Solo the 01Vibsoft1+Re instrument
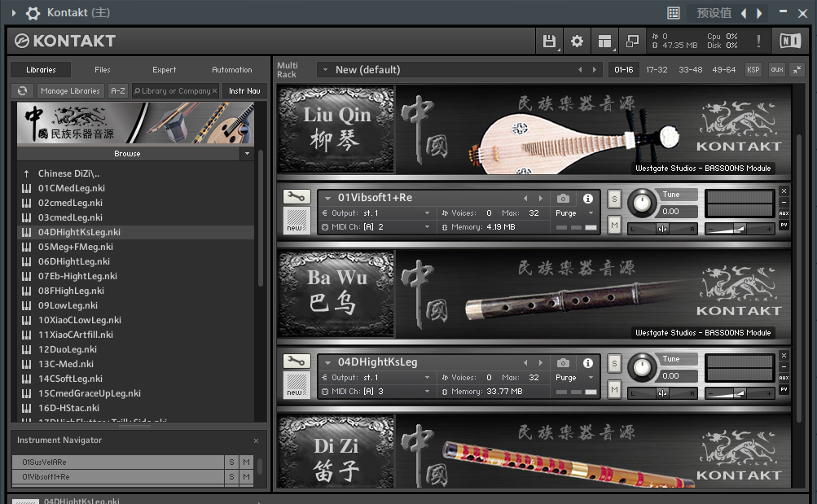This screenshot has width=817, height=504. 614,199
